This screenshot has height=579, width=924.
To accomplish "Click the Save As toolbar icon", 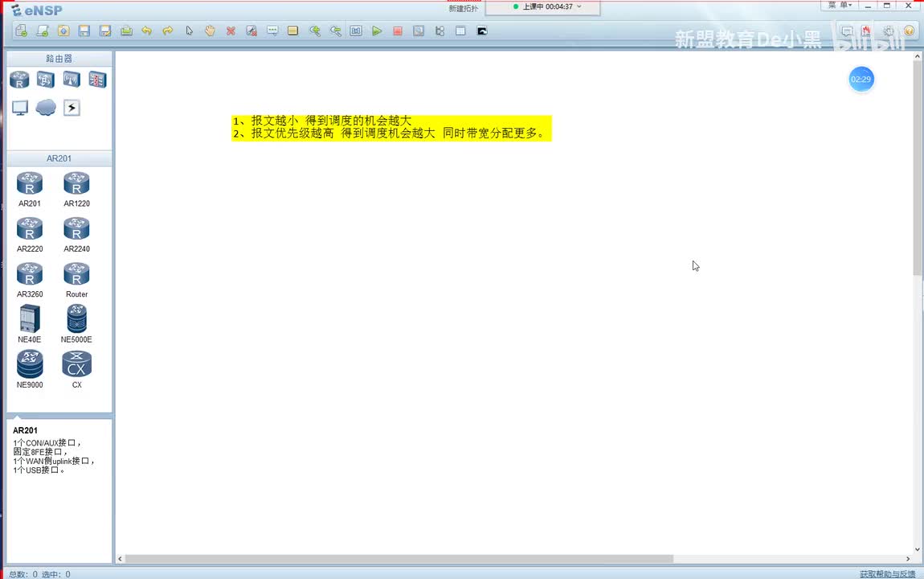I will 105,31.
